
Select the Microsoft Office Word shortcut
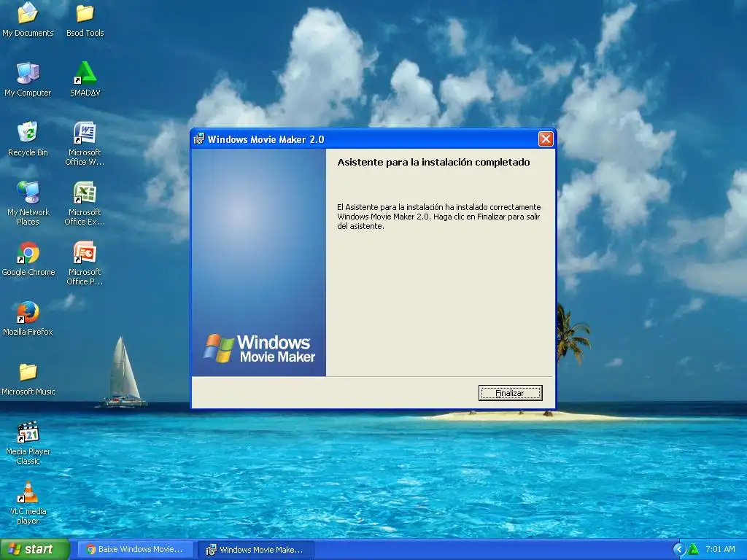85,144
